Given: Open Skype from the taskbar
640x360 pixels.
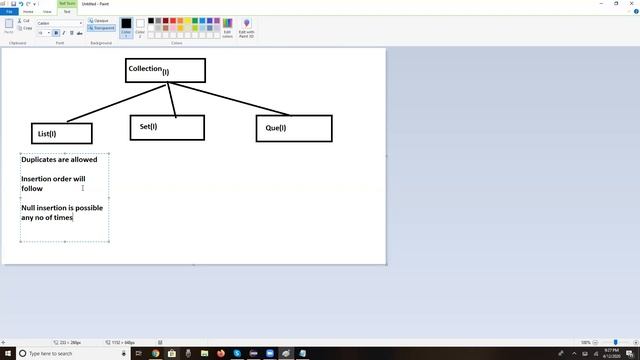Looking at the screenshot, I should pos(237,353).
